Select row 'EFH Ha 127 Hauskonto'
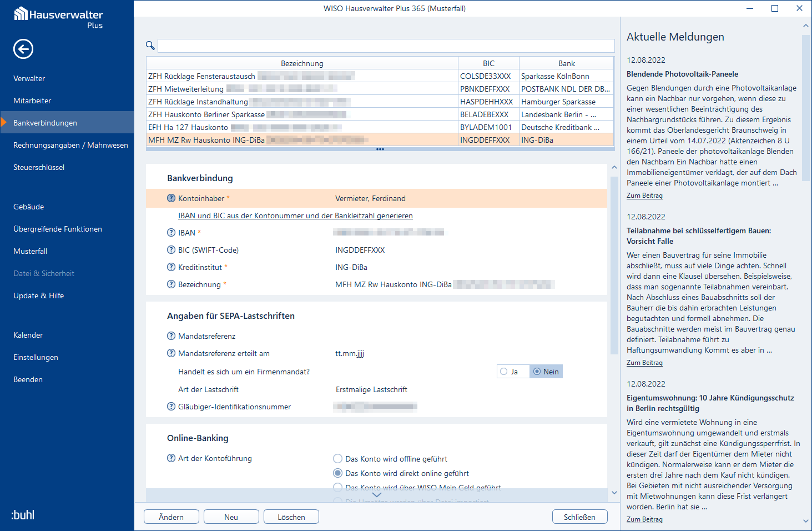This screenshot has width=812, height=531. click(380, 127)
